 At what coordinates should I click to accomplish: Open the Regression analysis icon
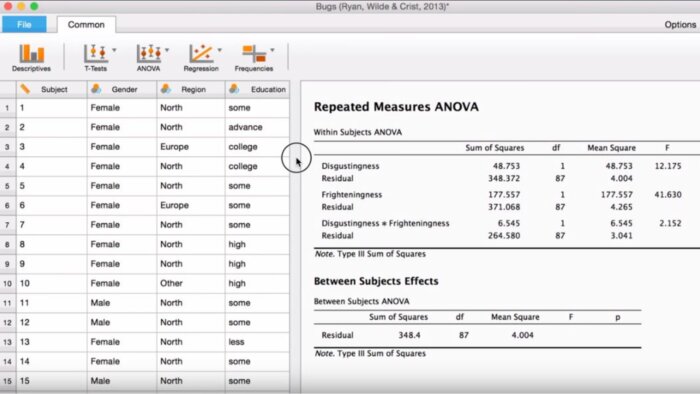201,58
